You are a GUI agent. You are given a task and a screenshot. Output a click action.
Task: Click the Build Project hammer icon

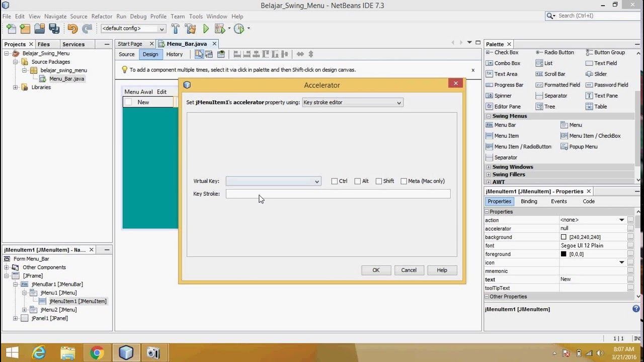point(176,29)
